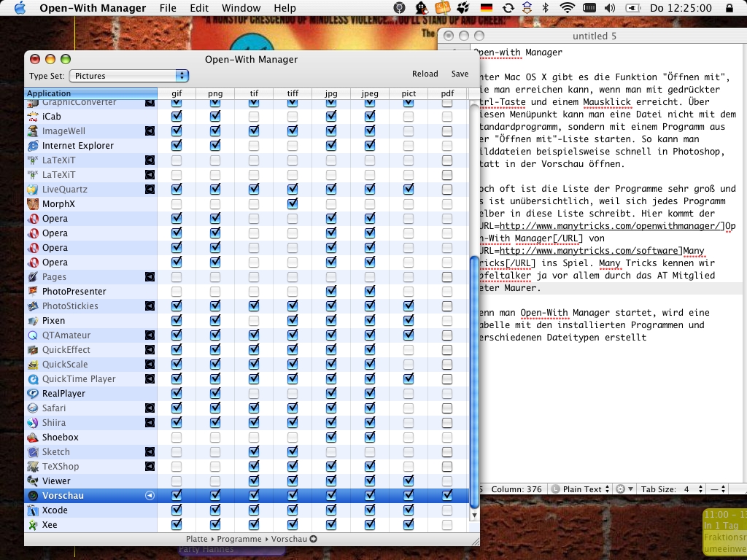Click the Wi-Fi status icon
This screenshot has height=560, width=747.
[x=567, y=7]
